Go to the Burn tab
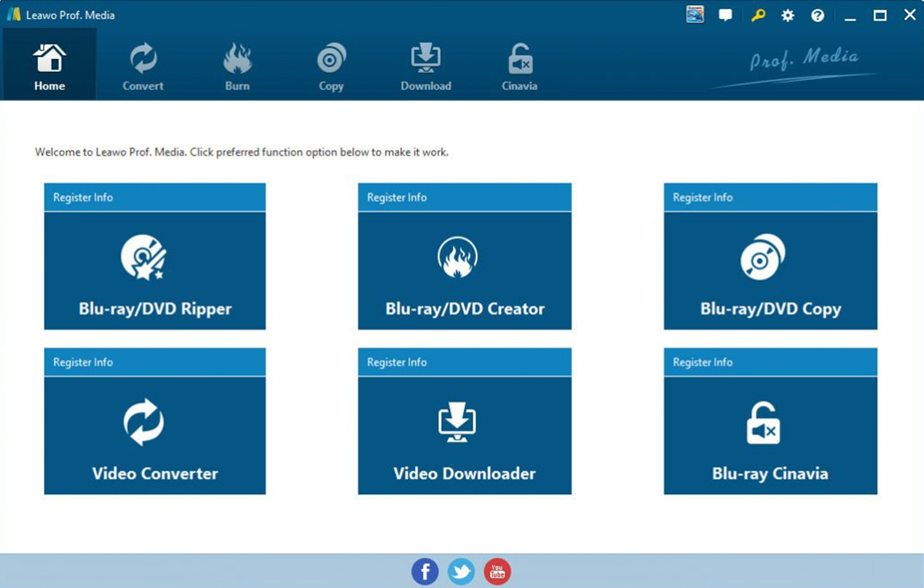Viewport: 924px width, 588px height. click(x=237, y=66)
